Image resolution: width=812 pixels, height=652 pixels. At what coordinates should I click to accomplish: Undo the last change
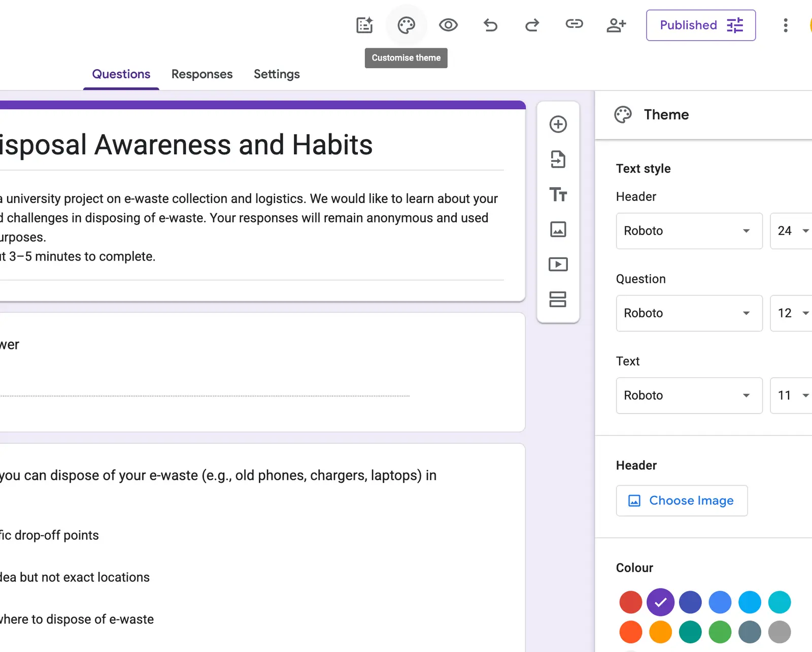pyautogui.click(x=490, y=25)
